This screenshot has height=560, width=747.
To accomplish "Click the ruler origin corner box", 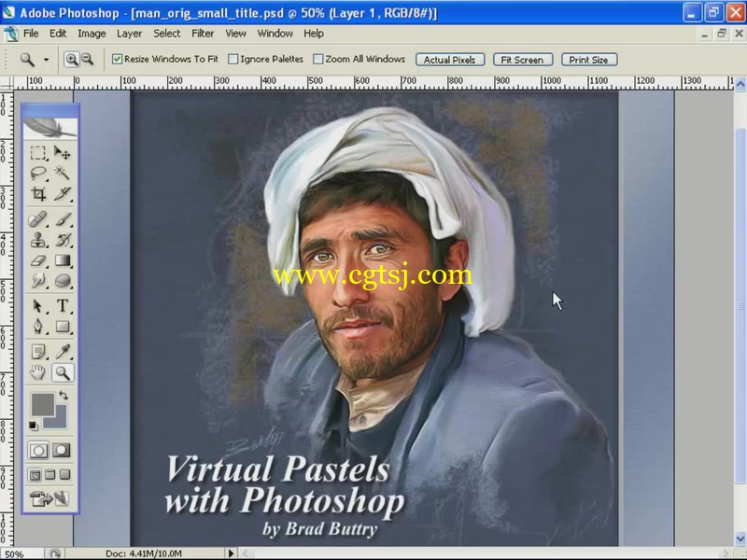I will point(7,83).
